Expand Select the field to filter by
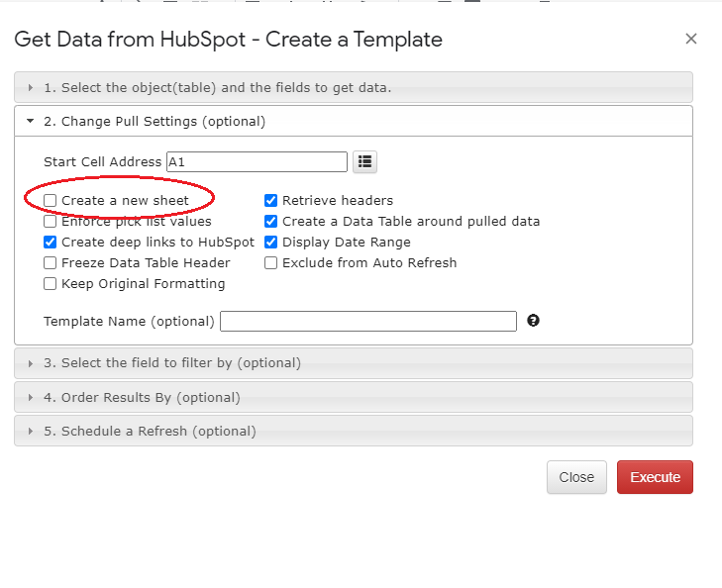The image size is (722, 588). [354, 363]
